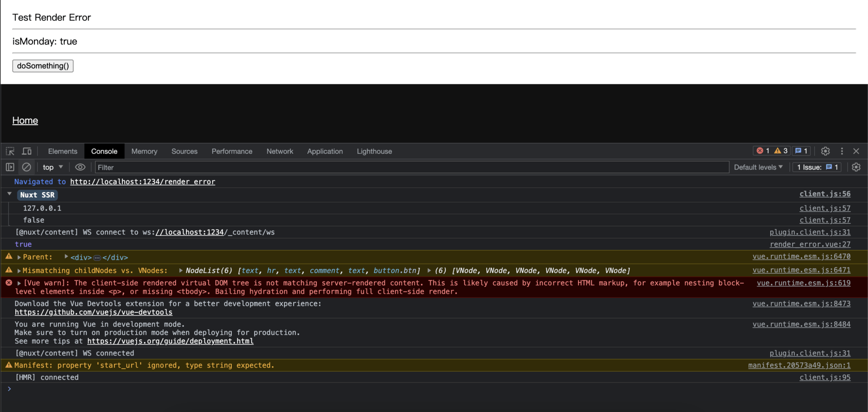Click the doSomething() button
Image resolution: width=868 pixels, height=412 pixels.
click(x=43, y=66)
